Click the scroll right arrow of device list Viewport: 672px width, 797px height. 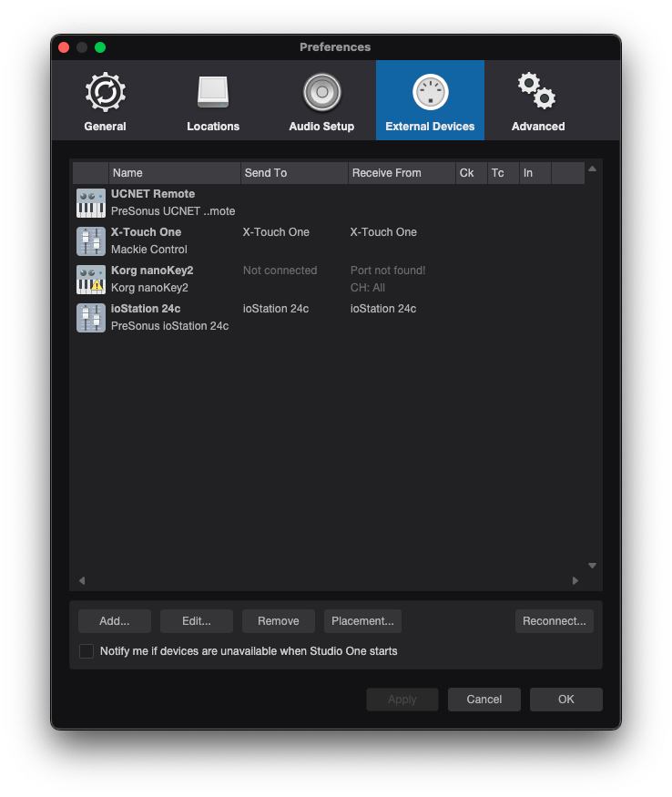575,580
